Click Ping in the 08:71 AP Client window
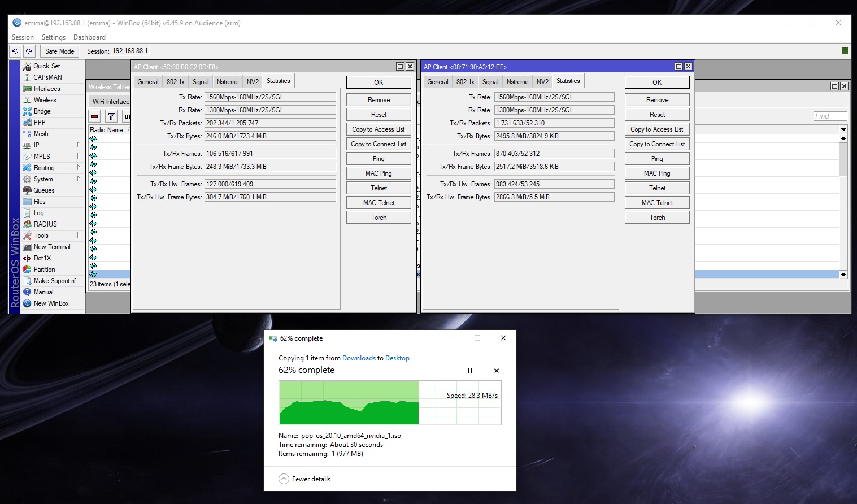The width and height of the screenshot is (857, 504). (x=657, y=159)
